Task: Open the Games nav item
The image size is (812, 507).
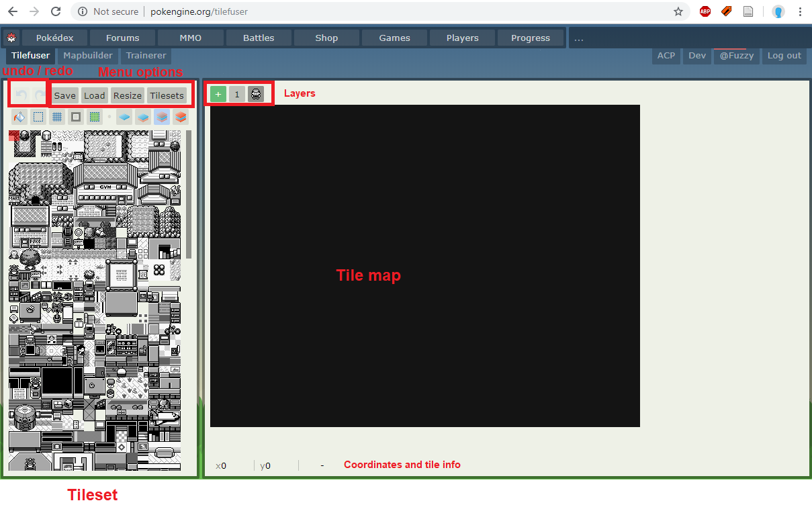Action: 395,38
